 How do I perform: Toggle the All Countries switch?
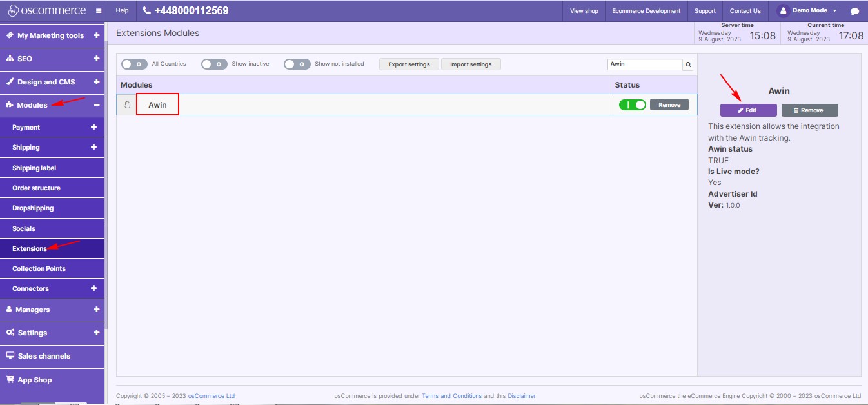point(135,64)
